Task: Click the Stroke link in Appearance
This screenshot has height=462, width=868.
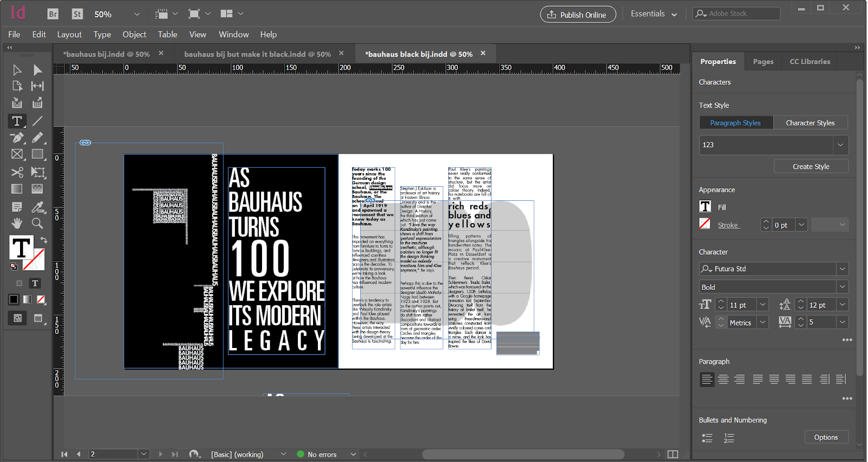Action: tap(728, 225)
